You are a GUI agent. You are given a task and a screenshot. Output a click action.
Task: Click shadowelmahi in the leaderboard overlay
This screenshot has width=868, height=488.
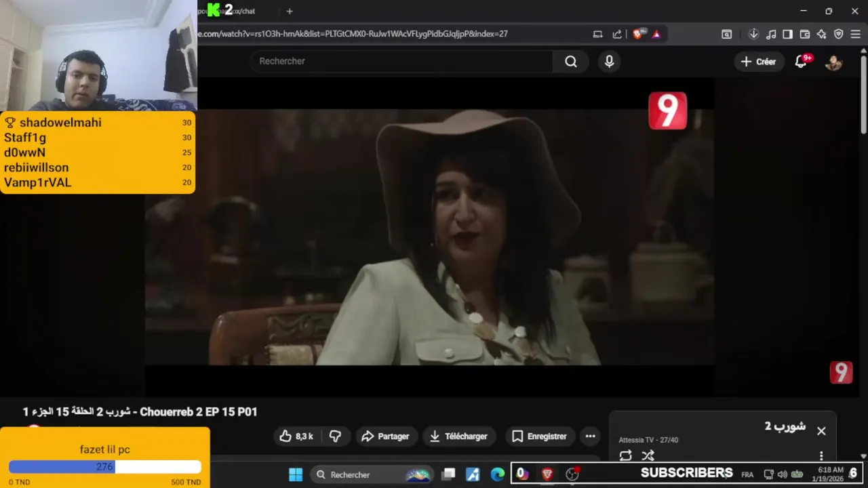point(60,123)
